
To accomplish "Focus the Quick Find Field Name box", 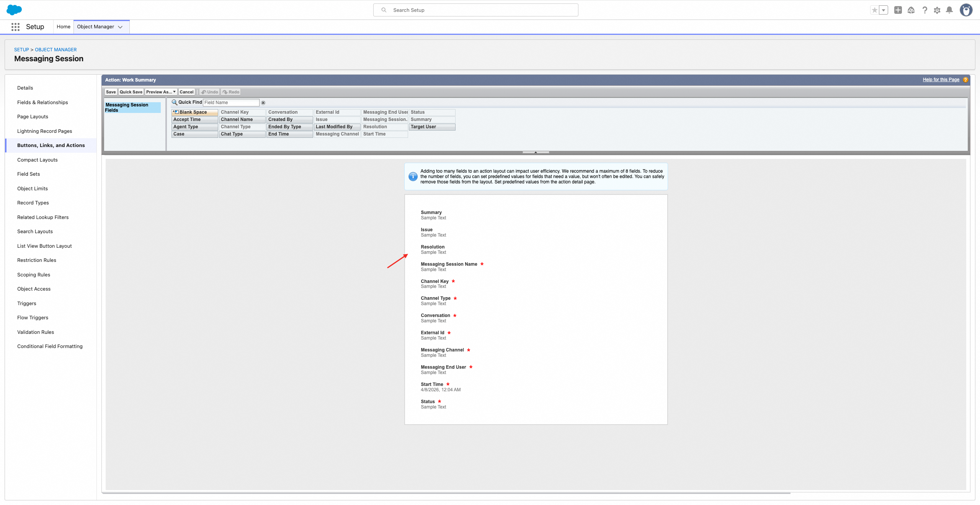I will [231, 103].
